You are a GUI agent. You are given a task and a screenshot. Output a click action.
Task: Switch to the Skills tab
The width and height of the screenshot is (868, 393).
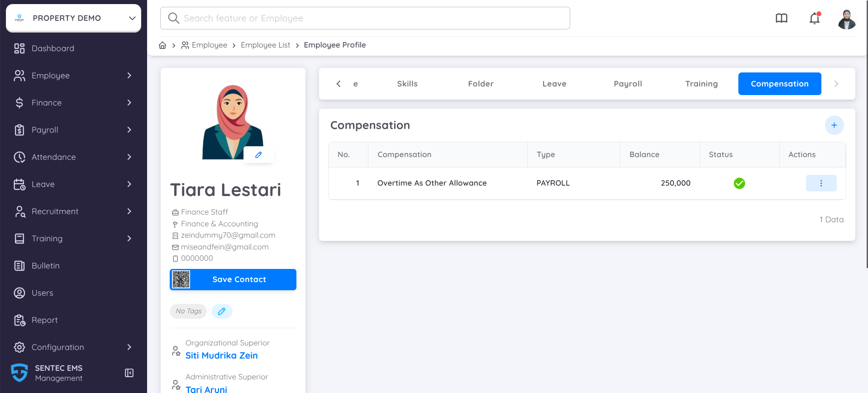point(407,84)
